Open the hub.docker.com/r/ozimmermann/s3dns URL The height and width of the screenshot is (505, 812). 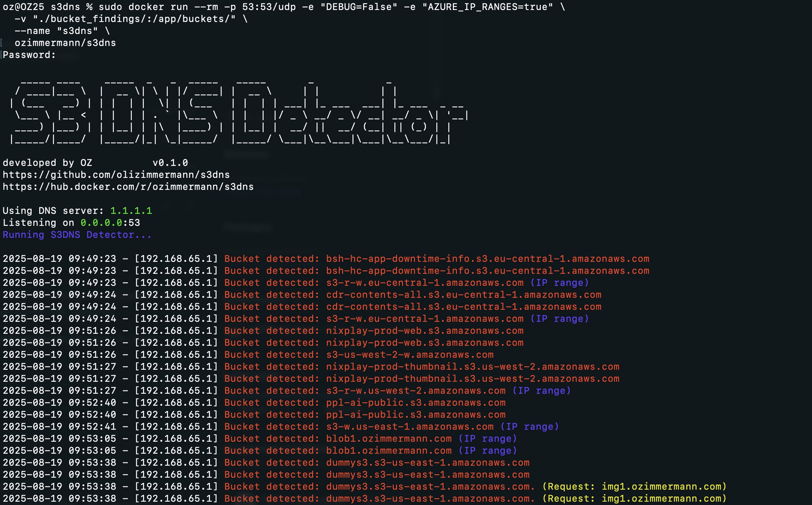click(128, 187)
